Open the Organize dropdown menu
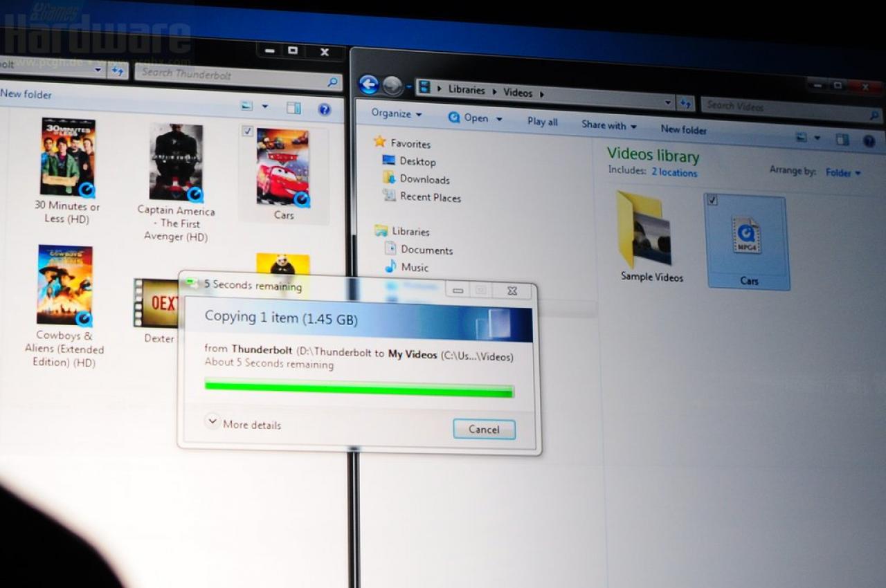The image size is (886, 588). 396,113
